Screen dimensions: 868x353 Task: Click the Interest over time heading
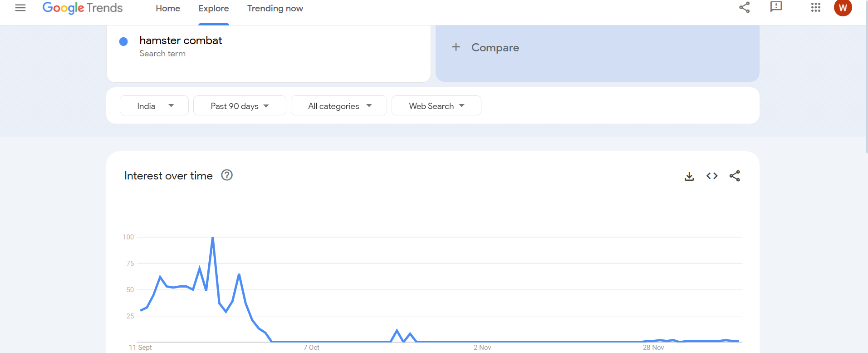tap(168, 176)
